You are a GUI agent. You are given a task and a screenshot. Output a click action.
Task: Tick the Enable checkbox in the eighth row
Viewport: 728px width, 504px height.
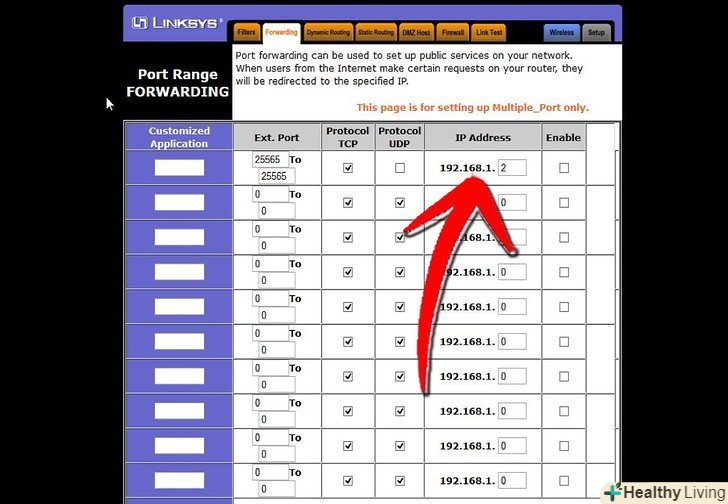pyautogui.click(x=564, y=412)
